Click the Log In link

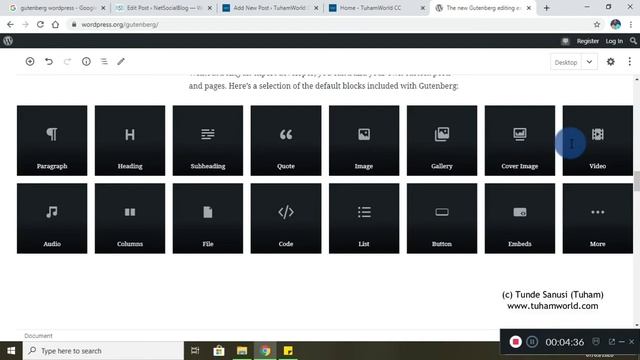[x=614, y=41]
